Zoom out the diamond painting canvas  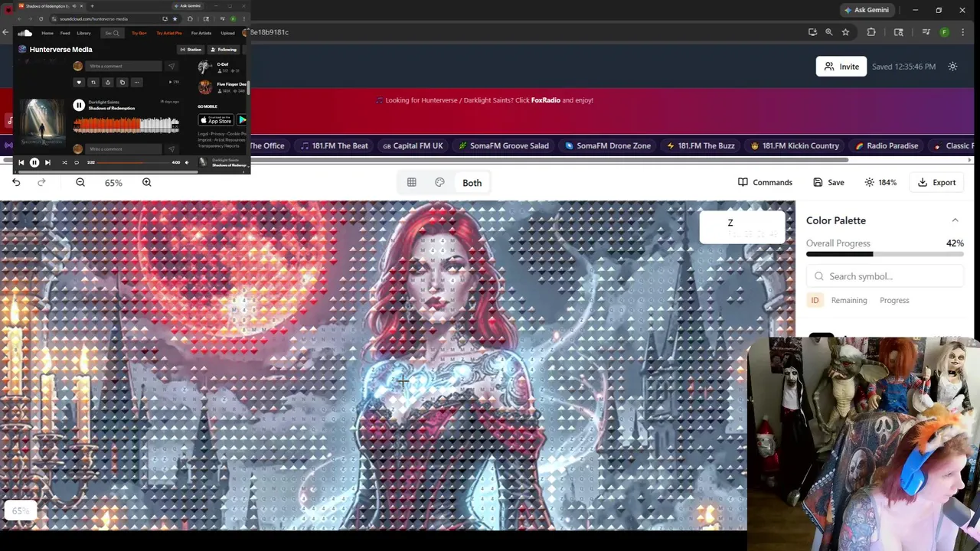point(80,182)
